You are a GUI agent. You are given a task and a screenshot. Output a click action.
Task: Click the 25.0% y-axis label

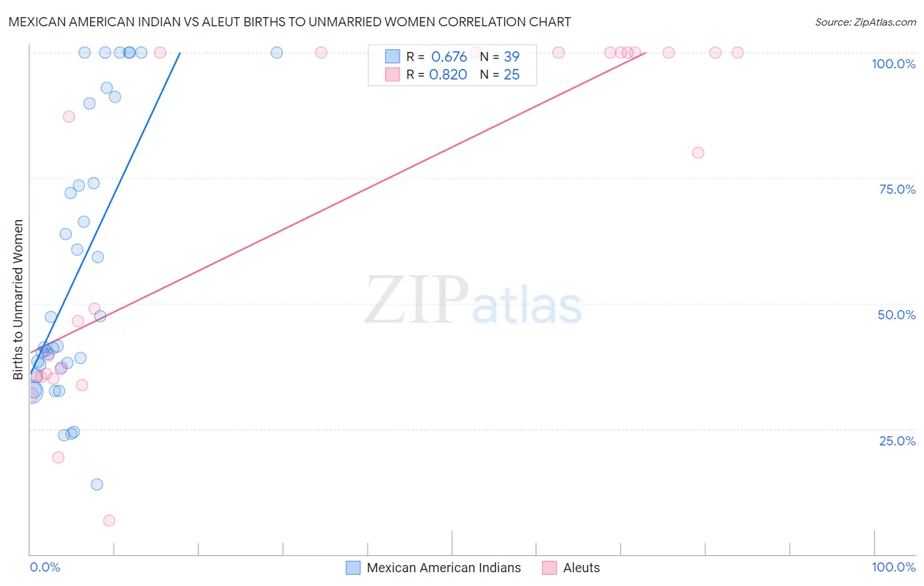[x=897, y=441]
